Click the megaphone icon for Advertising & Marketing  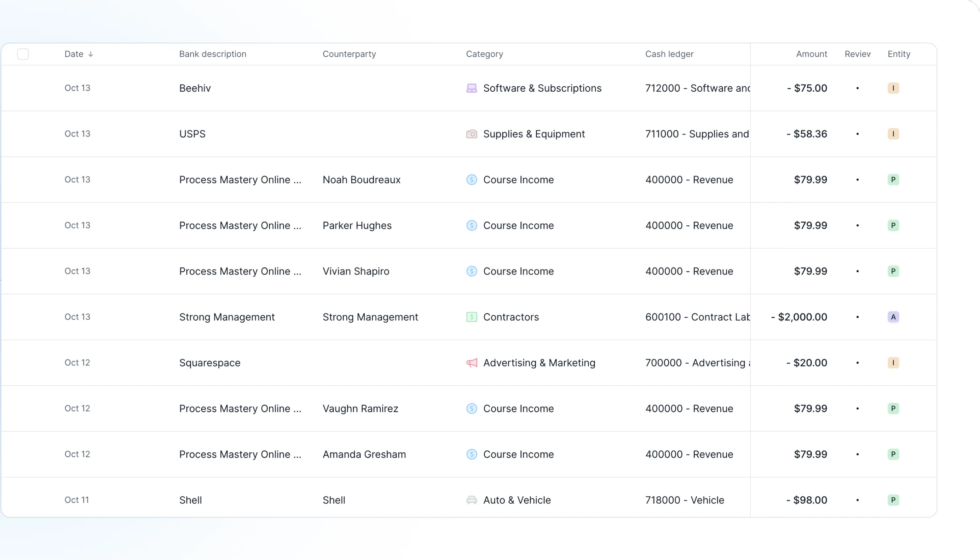(x=472, y=363)
